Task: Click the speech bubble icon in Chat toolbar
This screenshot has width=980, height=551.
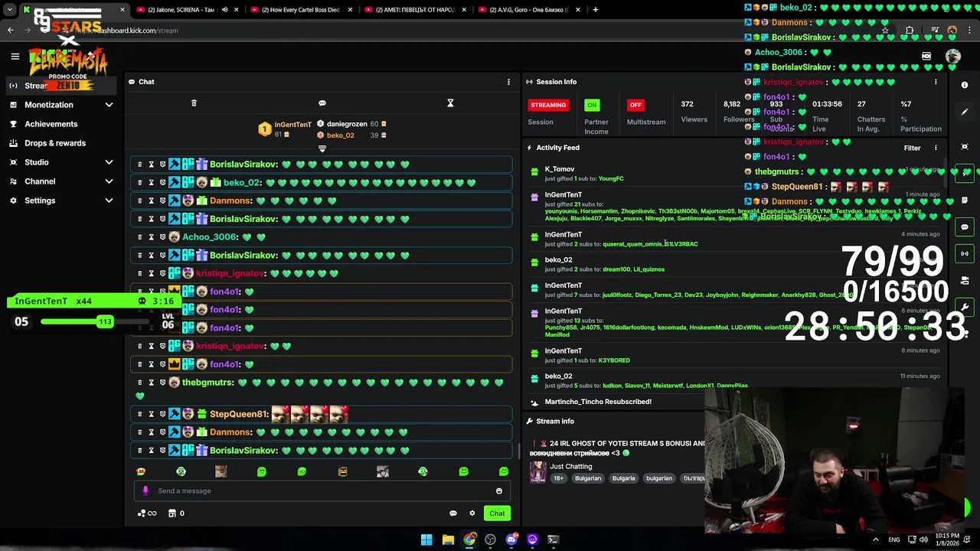Action: (x=322, y=103)
